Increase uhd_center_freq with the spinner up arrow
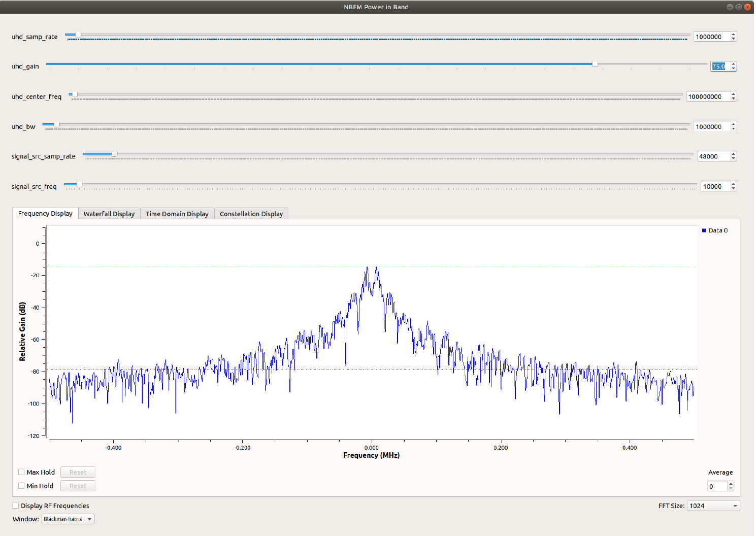The image size is (756, 536). click(x=734, y=94)
